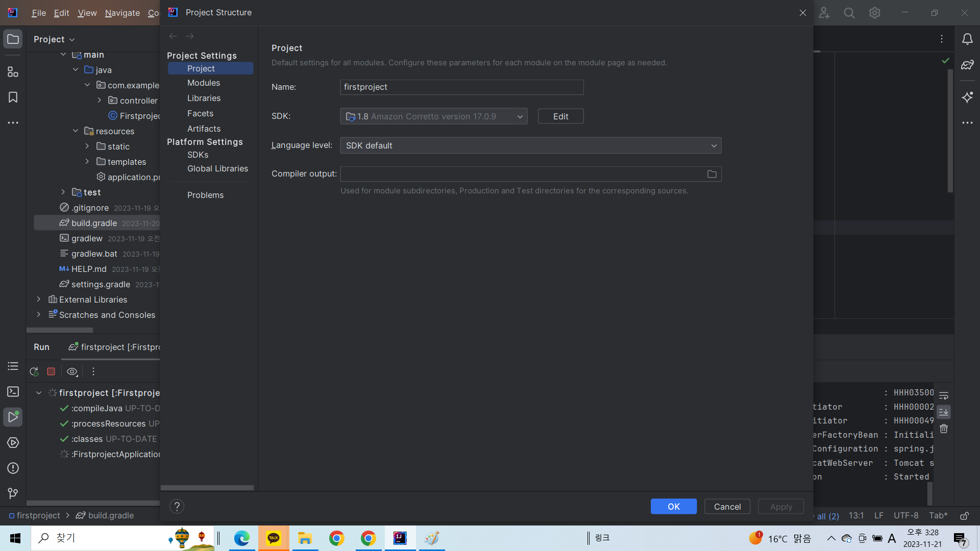The image size is (980, 551).
Task: Open the Language level dropdown
Action: pos(530,145)
